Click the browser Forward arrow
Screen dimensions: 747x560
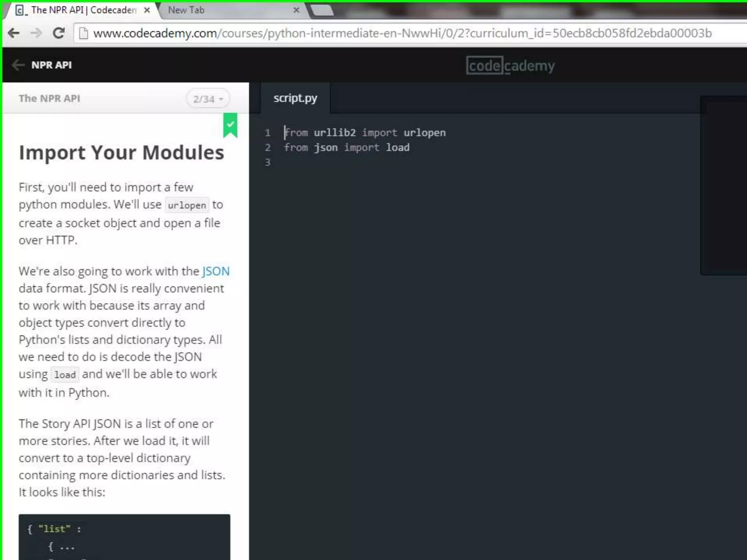point(36,33)
